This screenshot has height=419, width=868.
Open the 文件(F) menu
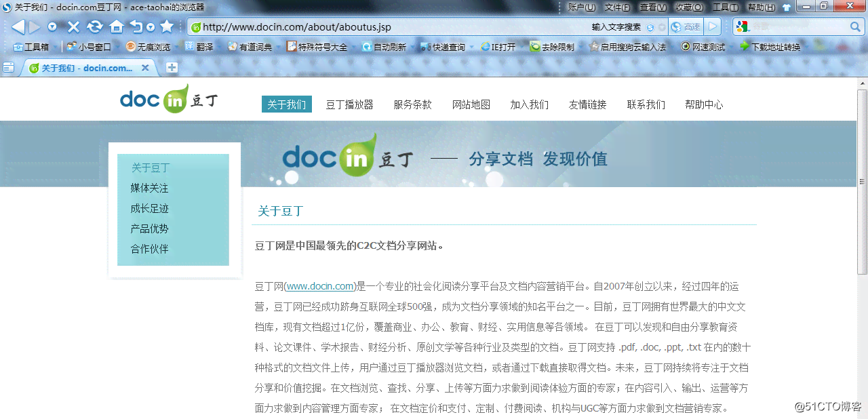[x=618, y=7]
